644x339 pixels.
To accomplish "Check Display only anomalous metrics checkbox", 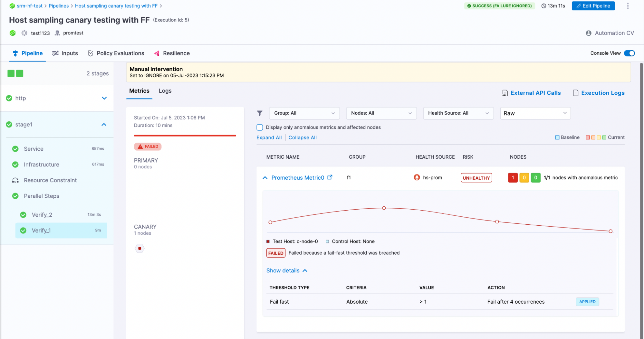I will 260,127.
